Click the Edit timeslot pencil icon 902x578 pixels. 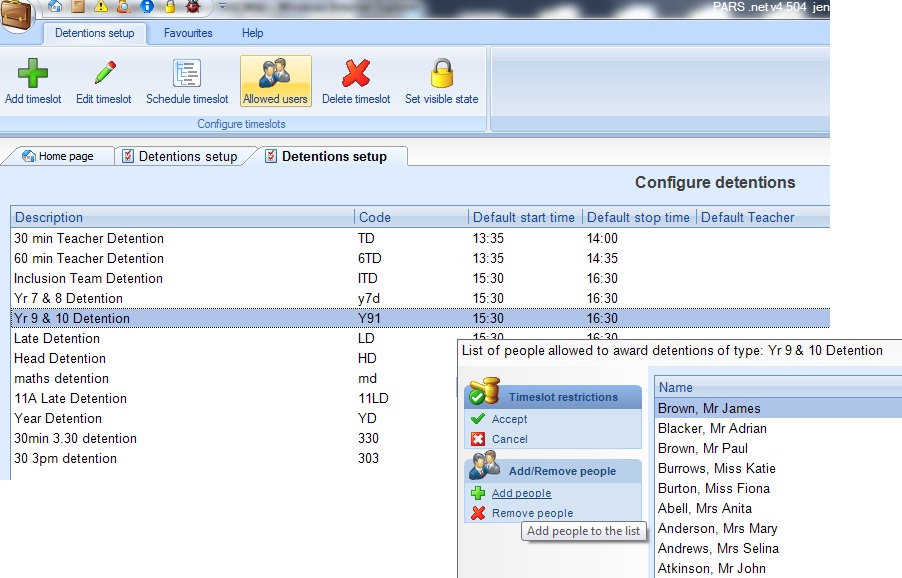[104, 74]
